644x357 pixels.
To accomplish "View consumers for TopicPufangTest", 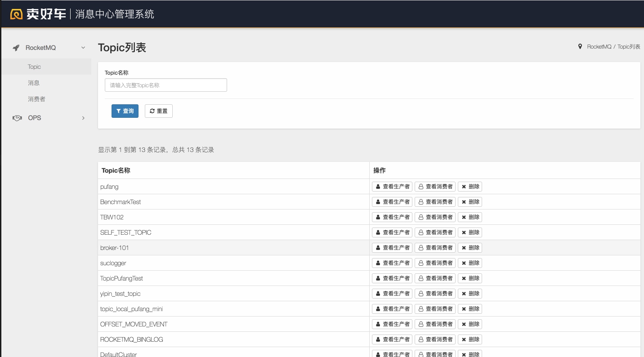I will point(435,278).
